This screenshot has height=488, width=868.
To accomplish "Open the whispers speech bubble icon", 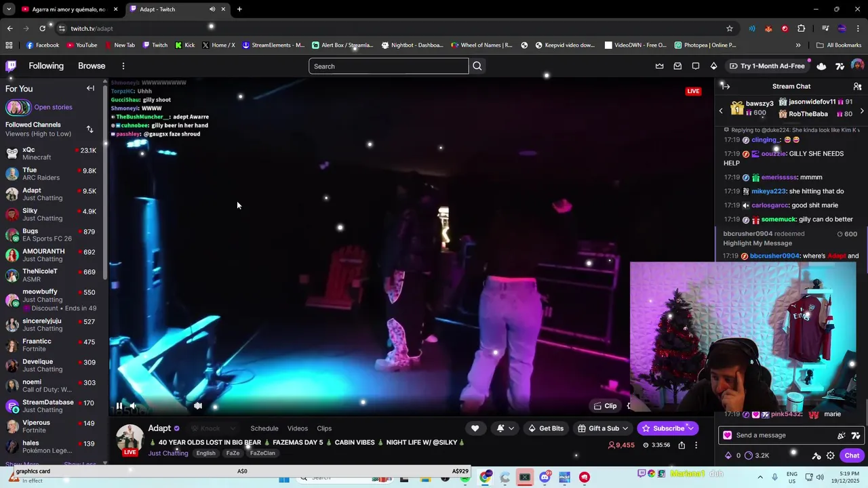I will point(696,66).
